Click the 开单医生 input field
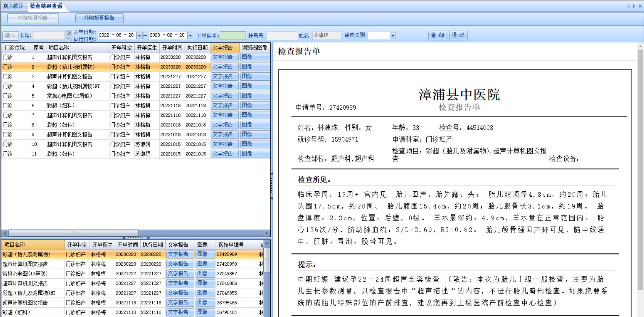644x317 pixels. click(x=233, y=36)
